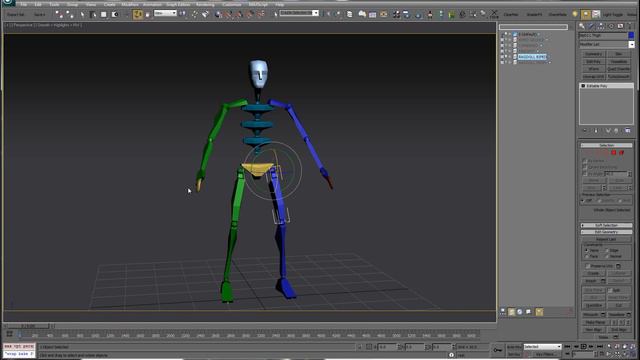Screen dimensions: 640x360
Task: Click the Select and Scale tool icon
Action: [x=148, y=14]
